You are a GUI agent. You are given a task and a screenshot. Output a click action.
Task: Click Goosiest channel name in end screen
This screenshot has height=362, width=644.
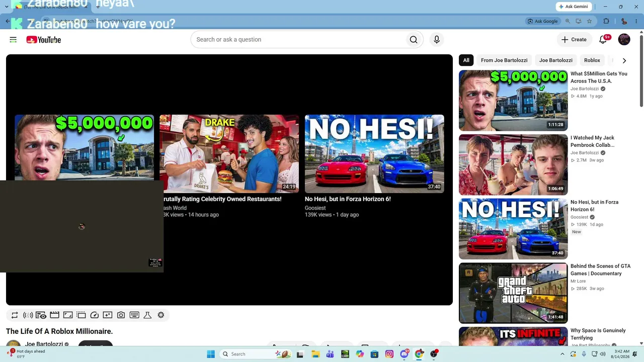(315, 208)
